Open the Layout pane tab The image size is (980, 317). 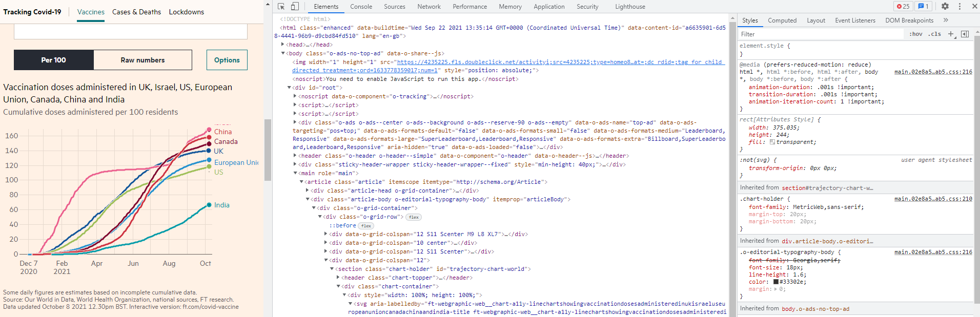[816, 20]
